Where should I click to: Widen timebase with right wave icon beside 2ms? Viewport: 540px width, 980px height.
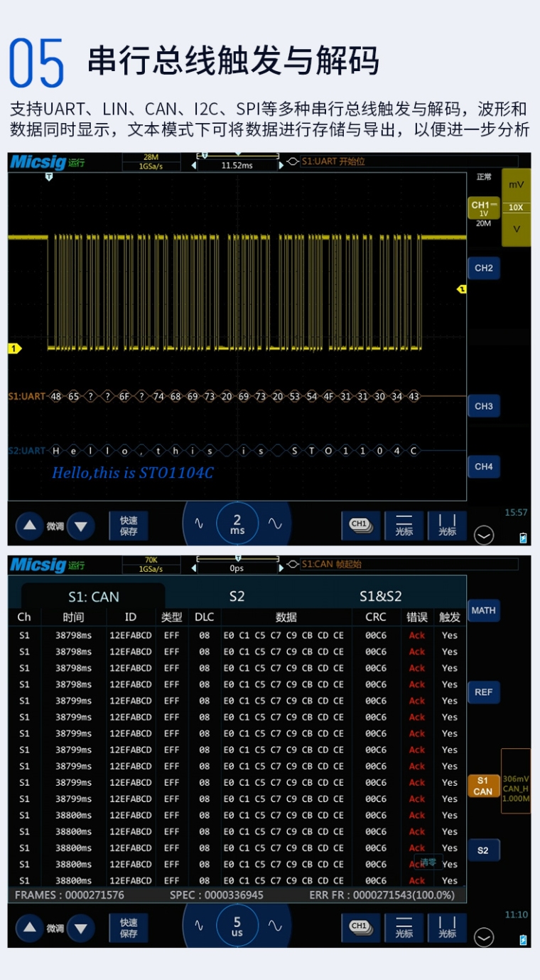pos(275,524)
